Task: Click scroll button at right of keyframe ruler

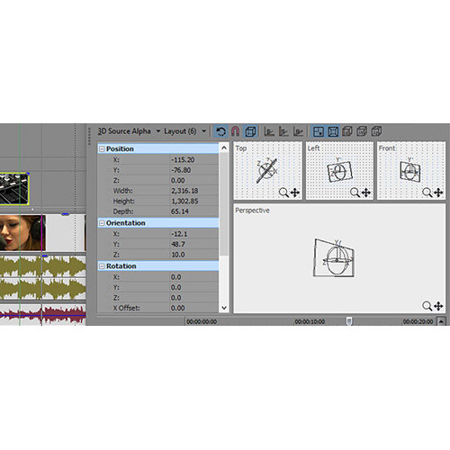Action: [441, 321]
